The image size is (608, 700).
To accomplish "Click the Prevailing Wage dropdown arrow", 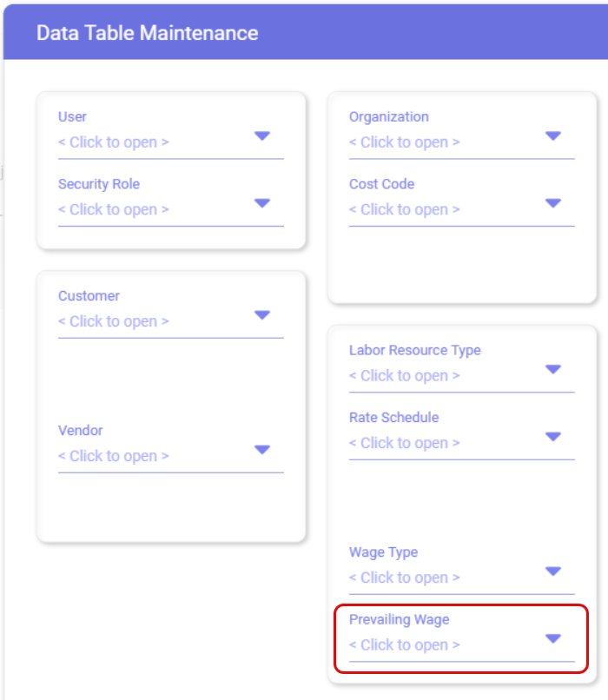I will click(x=553, y=639).
